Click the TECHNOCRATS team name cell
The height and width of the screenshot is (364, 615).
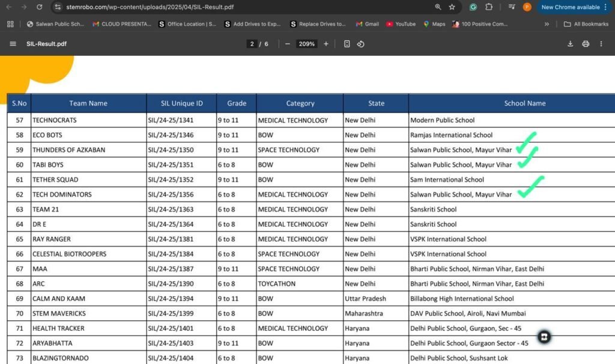point(89,120)
